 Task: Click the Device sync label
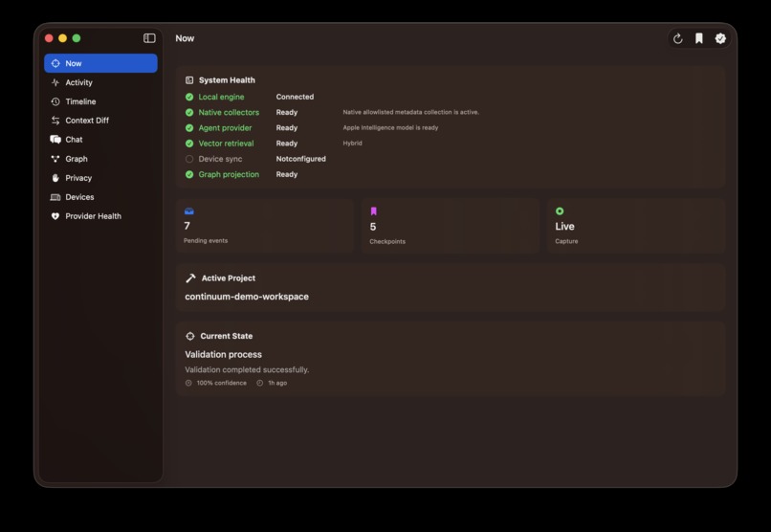click(x=220, y=159)
